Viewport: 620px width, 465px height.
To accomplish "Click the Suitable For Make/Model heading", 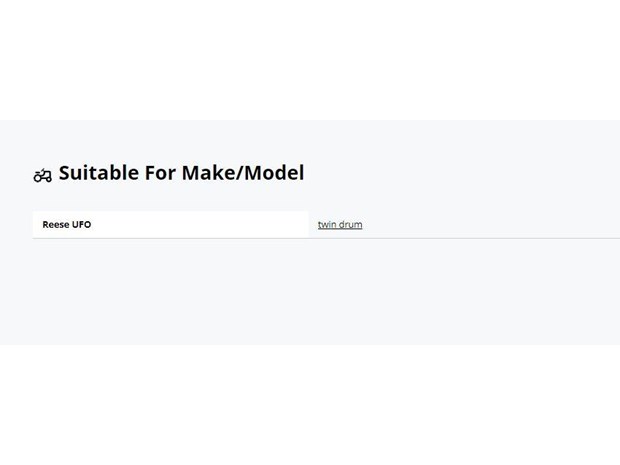I will (x=181, y=173).
